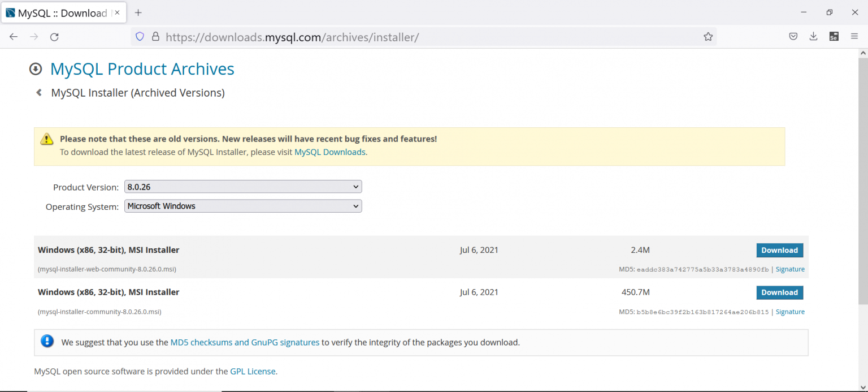868x392 pixels.
Task: Open the downloads list from the toolbar
Action: pyautogui.click(x=813, y=36)
